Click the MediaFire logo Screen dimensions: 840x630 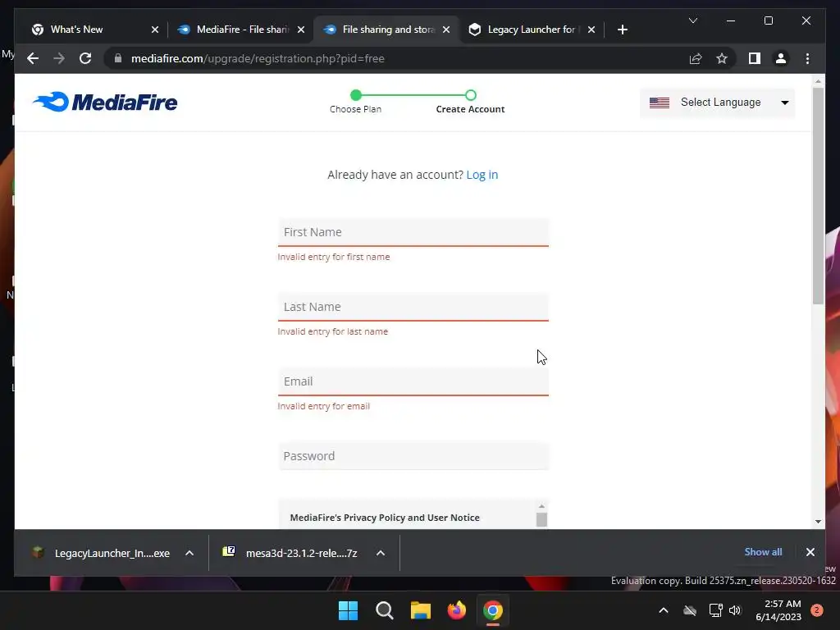105,102
